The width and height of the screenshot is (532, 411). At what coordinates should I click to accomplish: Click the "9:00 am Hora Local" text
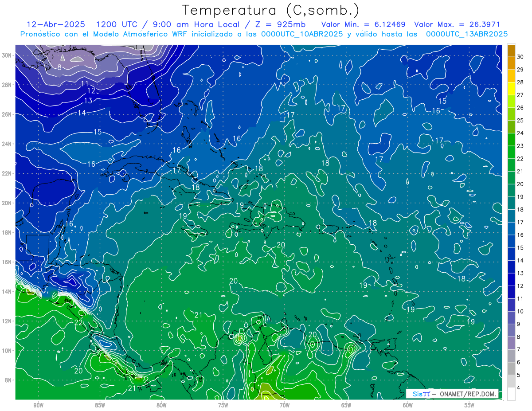pos(196,24)
